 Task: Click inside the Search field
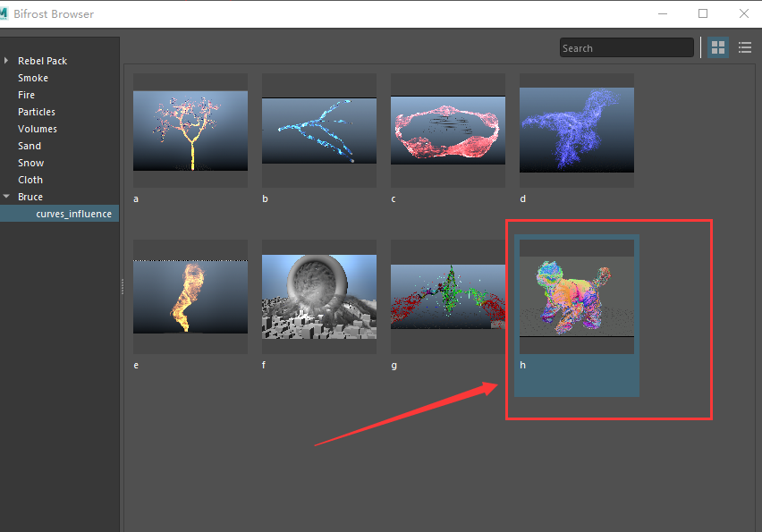point(626,47)
